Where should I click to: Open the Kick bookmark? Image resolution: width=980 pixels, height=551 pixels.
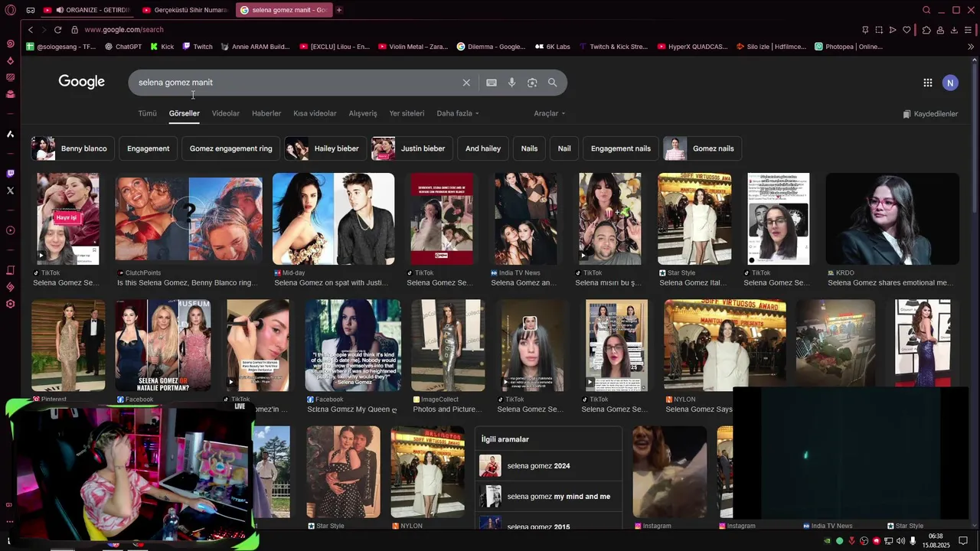162,47
